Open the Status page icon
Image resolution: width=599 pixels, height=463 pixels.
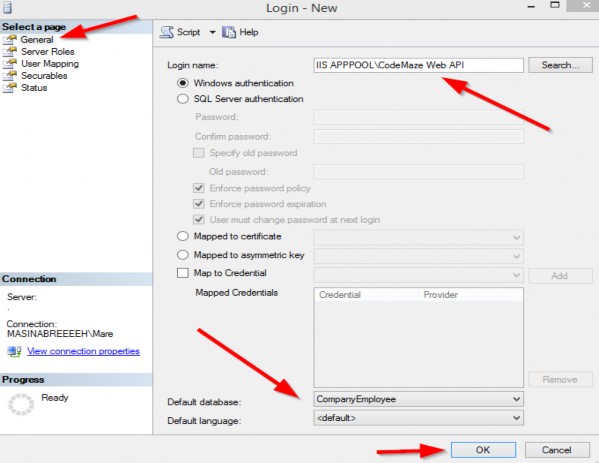click(x=10, y=87)
